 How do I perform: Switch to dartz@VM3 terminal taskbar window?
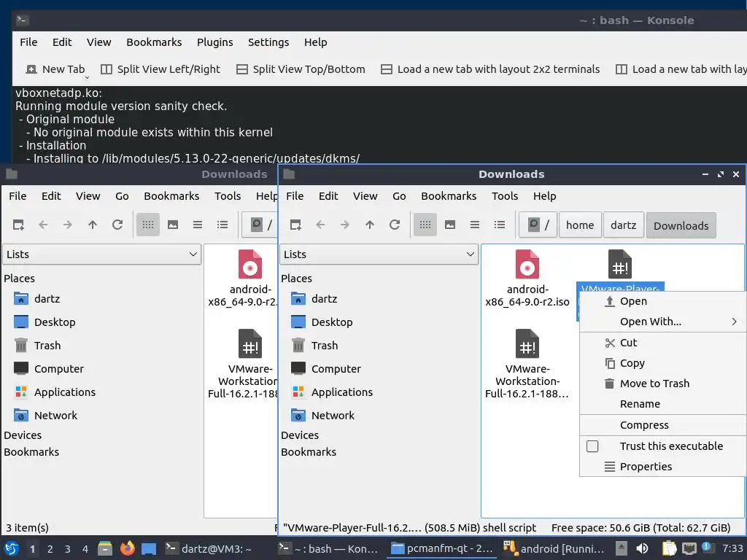[x=208, y=548]
